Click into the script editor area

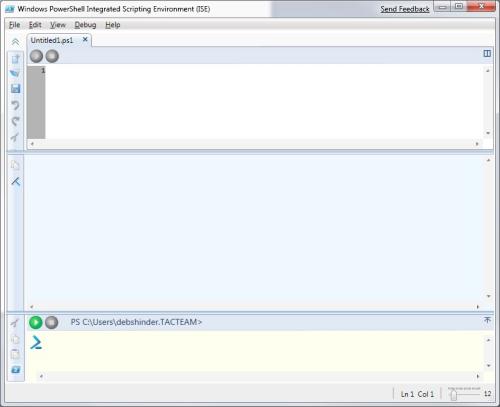pos(264,102)
